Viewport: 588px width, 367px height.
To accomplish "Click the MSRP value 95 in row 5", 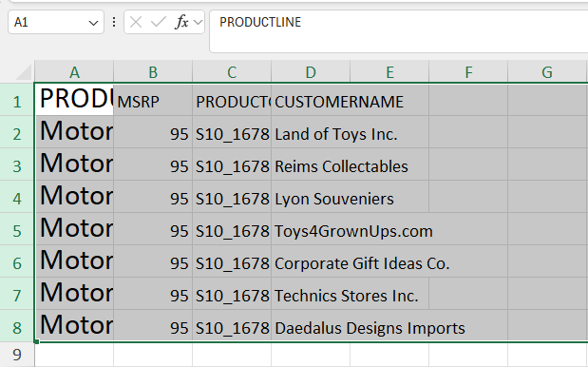I will 153,229.
